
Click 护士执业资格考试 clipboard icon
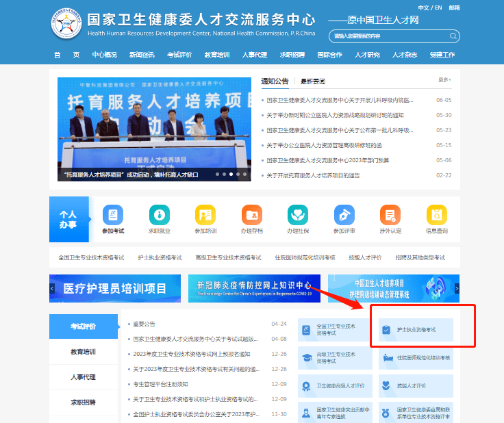click(386, 330)
